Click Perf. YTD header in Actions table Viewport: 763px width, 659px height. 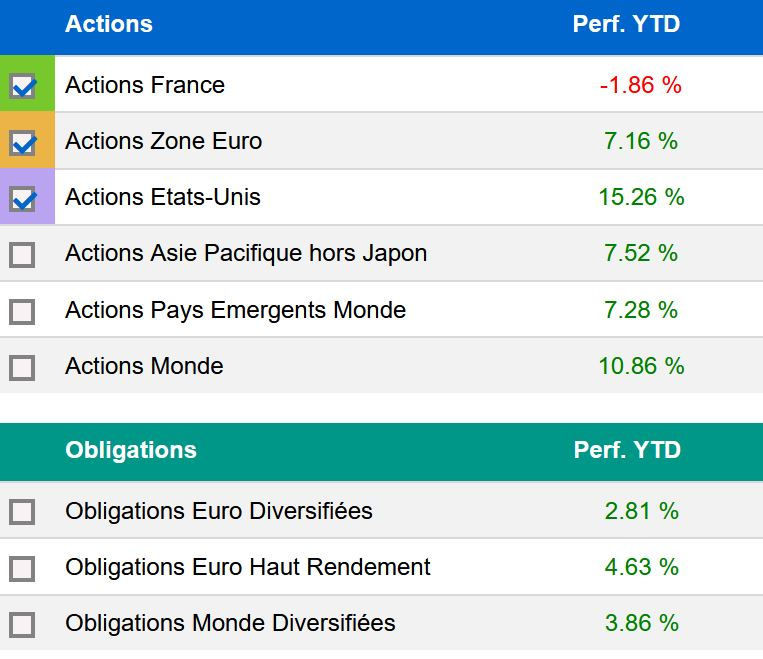[626, 24]
